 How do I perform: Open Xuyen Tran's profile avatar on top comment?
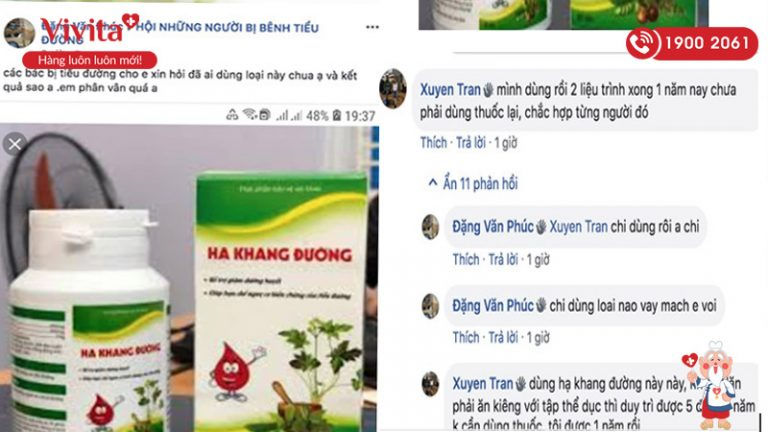click(393, 89)
